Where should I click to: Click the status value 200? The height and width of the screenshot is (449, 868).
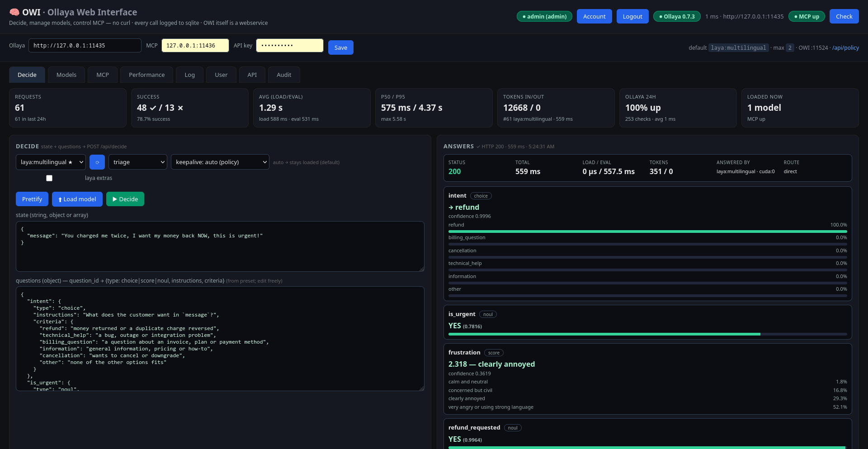[454, 171]
